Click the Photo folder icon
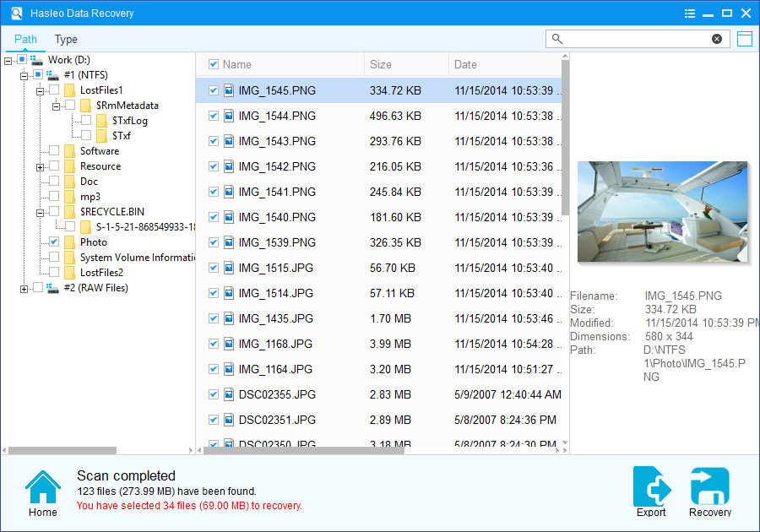 pyautogui.click(x=70, y=242)
